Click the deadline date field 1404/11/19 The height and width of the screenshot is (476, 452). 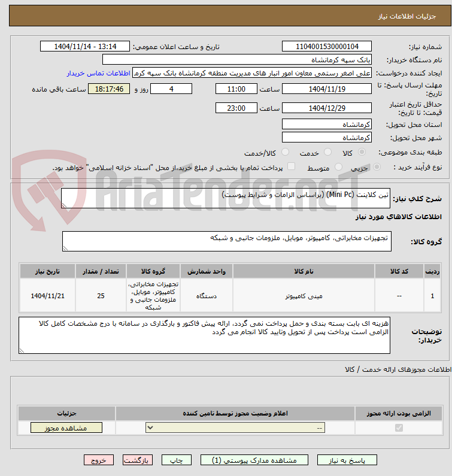(x=327, y=89)
